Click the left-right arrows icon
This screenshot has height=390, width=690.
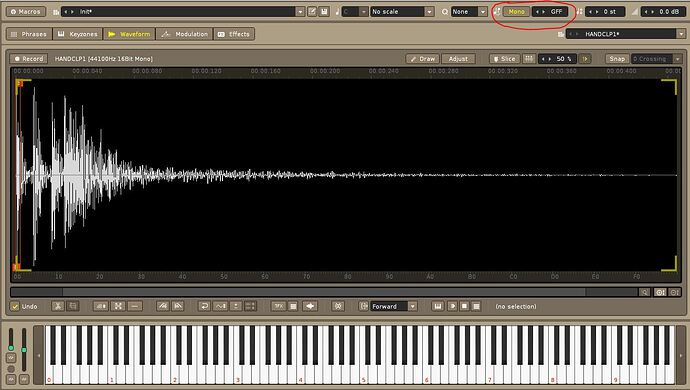coord(310,306)
